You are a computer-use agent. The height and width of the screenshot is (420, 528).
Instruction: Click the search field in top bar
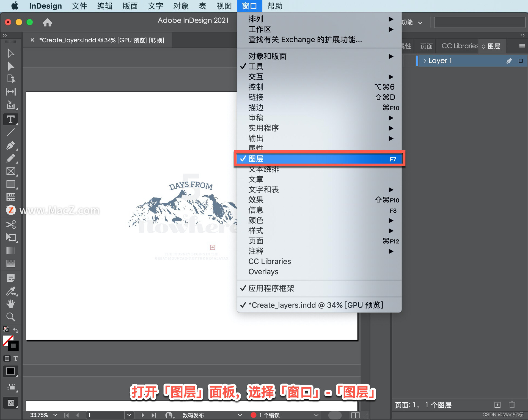[x=480, y=22]
